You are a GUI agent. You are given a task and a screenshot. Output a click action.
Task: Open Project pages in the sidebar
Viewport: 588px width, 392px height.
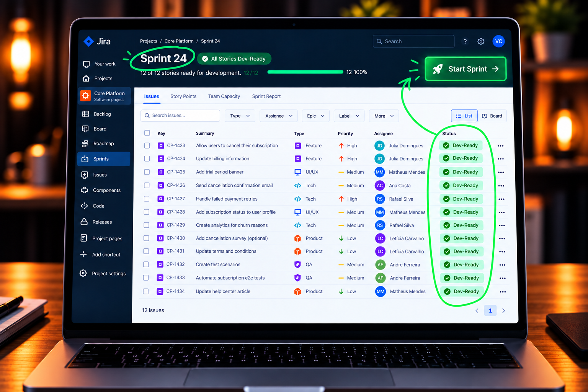point(101,238)
